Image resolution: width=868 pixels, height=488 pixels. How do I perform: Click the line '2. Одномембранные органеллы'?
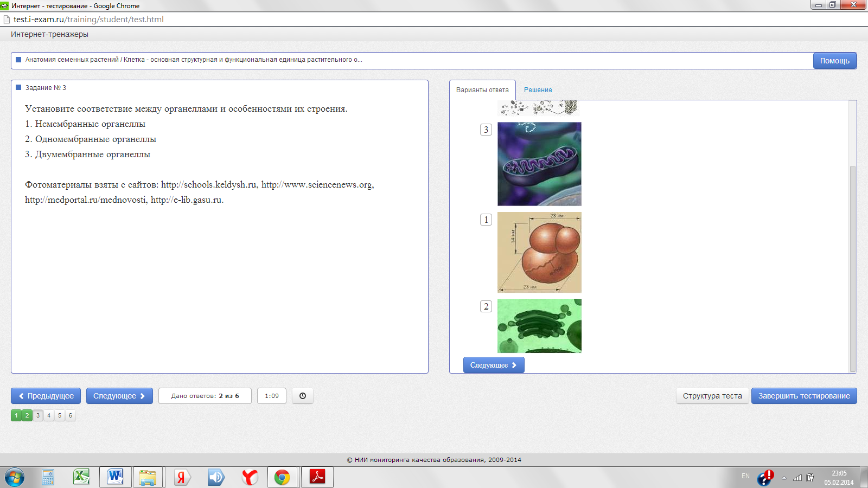[x=91, y=139]
